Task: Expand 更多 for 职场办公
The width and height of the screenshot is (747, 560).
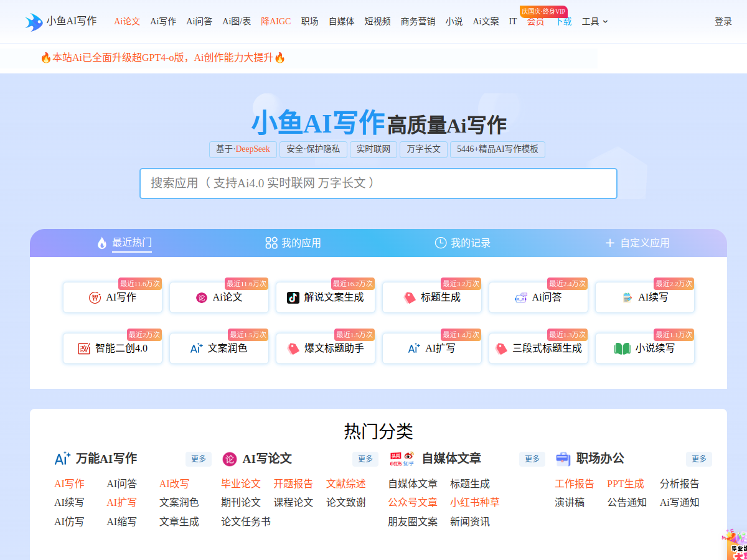Action: [699, 459]
